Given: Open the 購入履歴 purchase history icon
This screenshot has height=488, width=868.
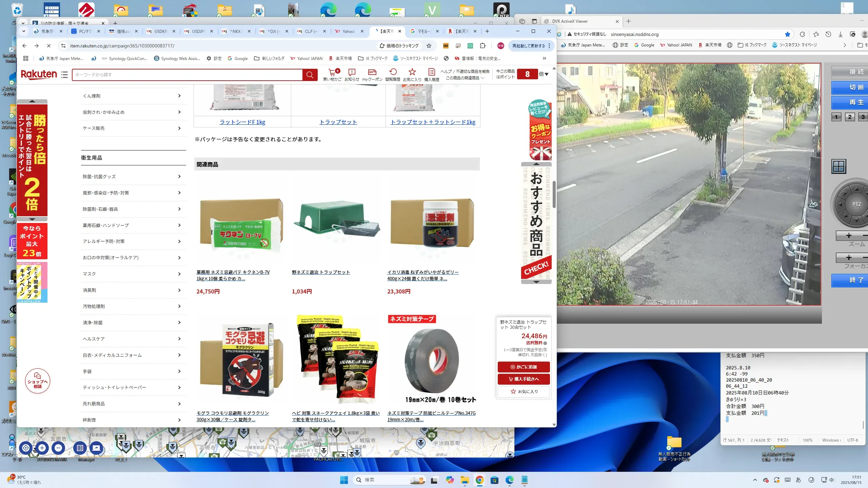Looking at the screenshot, I should pos(431,72).
